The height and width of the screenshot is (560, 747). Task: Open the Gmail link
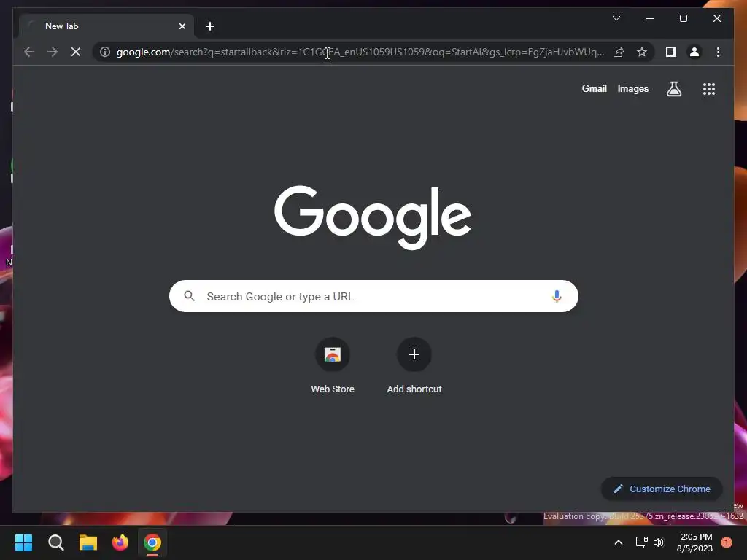pyautogui.click(x=594, y=88)
